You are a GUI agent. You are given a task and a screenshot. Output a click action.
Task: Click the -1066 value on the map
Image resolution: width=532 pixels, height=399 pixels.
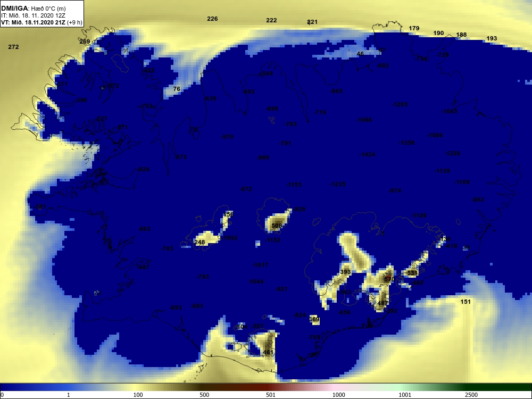pyautogui.click(x=364, y=119)
